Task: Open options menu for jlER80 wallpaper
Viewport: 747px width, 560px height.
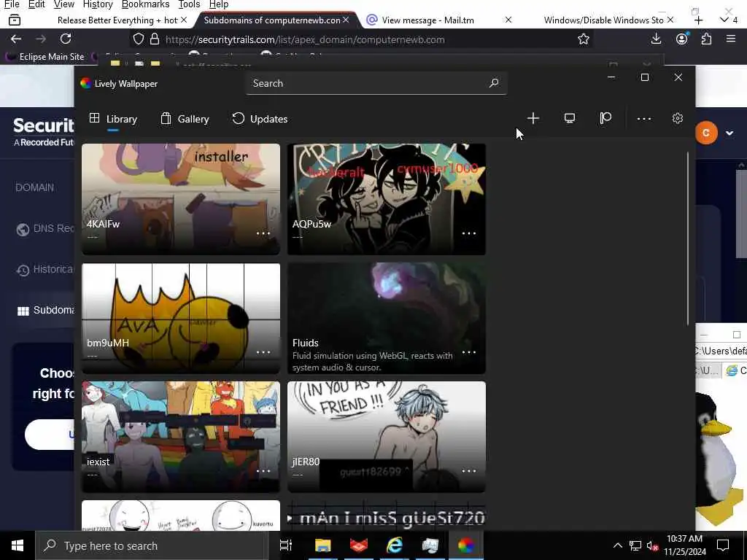Action: coord(469,471)
